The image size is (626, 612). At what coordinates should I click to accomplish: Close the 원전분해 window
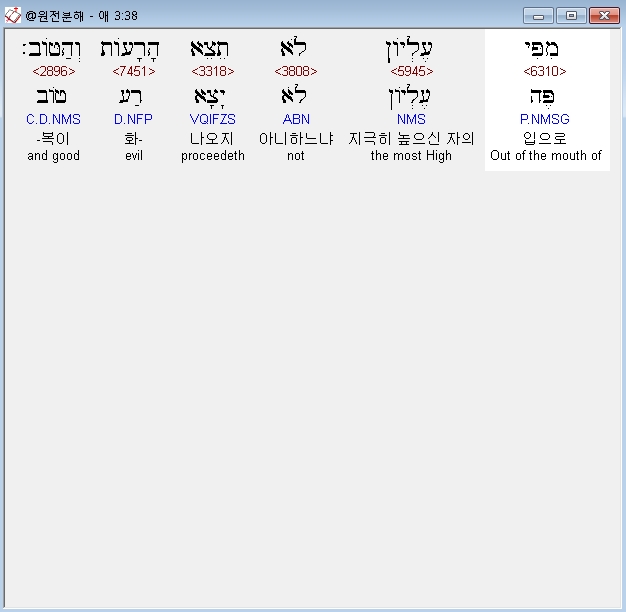(x=604, y=16)
